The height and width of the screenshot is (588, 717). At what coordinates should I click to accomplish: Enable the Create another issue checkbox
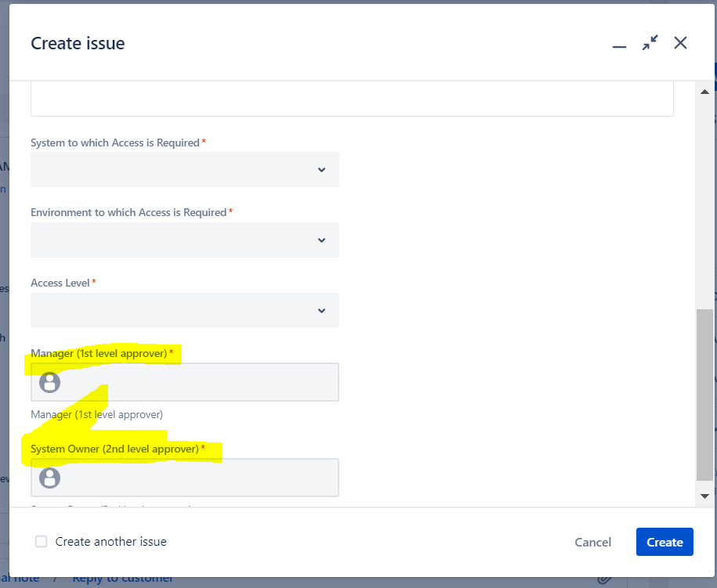click(40, 542)
